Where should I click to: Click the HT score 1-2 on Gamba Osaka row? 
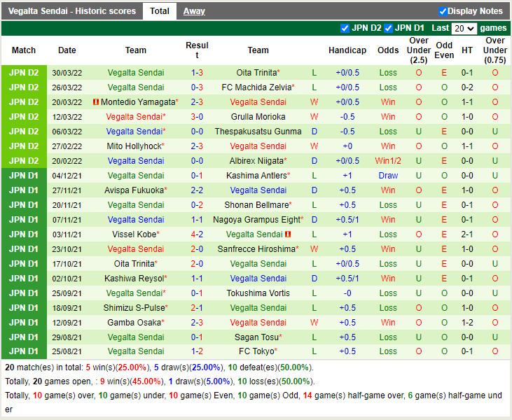467,323
